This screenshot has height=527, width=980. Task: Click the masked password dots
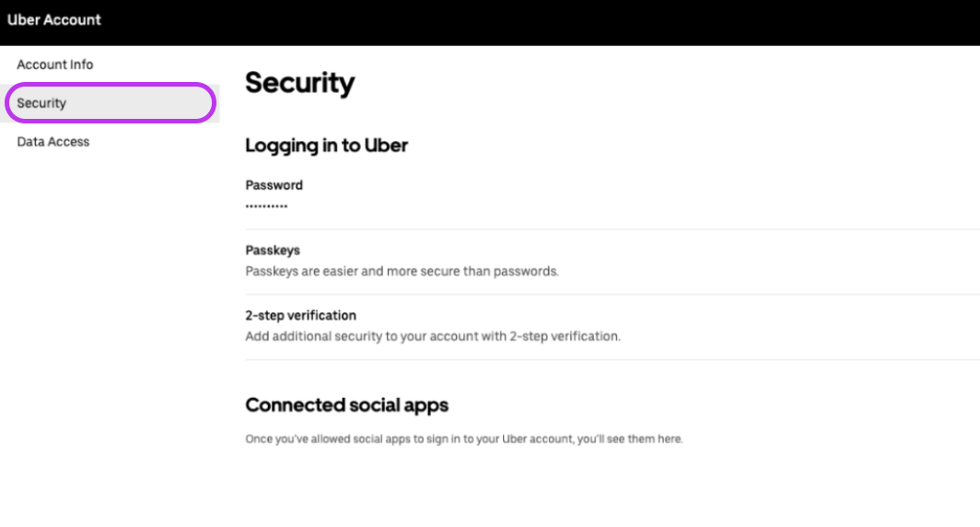pyautogui.click(x=266, y=206)
